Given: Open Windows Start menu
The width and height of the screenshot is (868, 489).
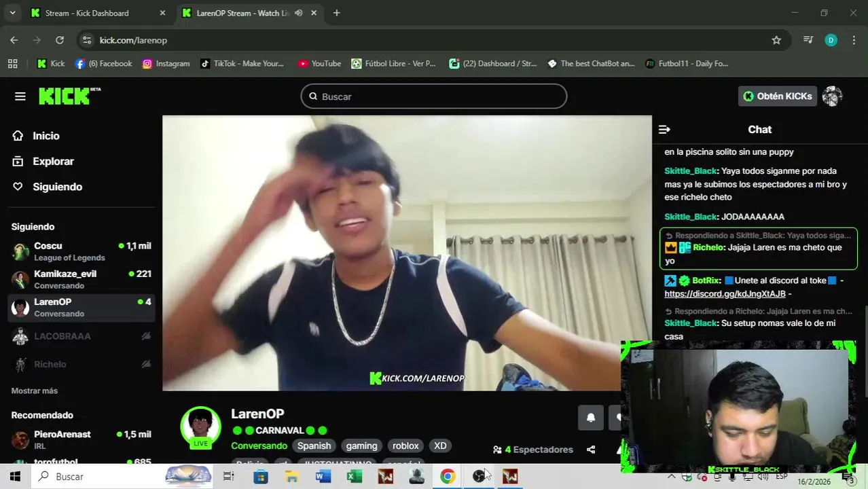Looking at the screenshot, I should [x=15, y=477].
